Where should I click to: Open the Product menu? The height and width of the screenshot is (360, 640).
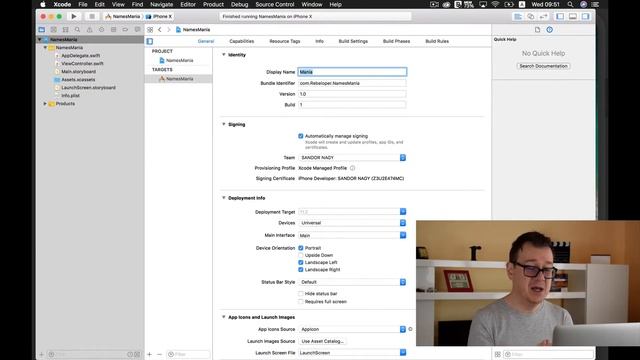[x=213, y=4]
